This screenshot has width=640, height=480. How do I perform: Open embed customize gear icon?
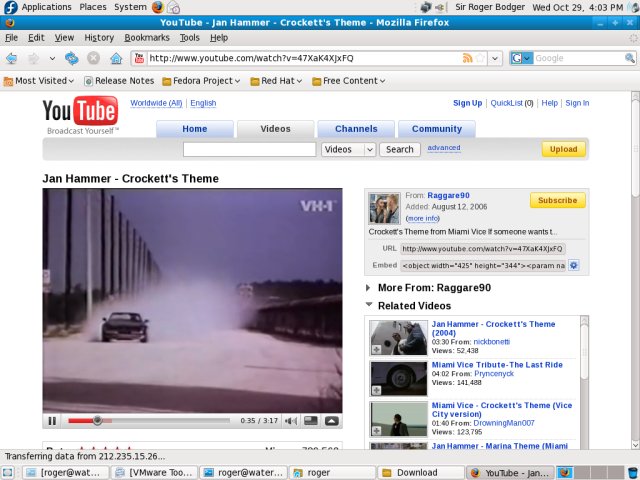coord(573,266)
